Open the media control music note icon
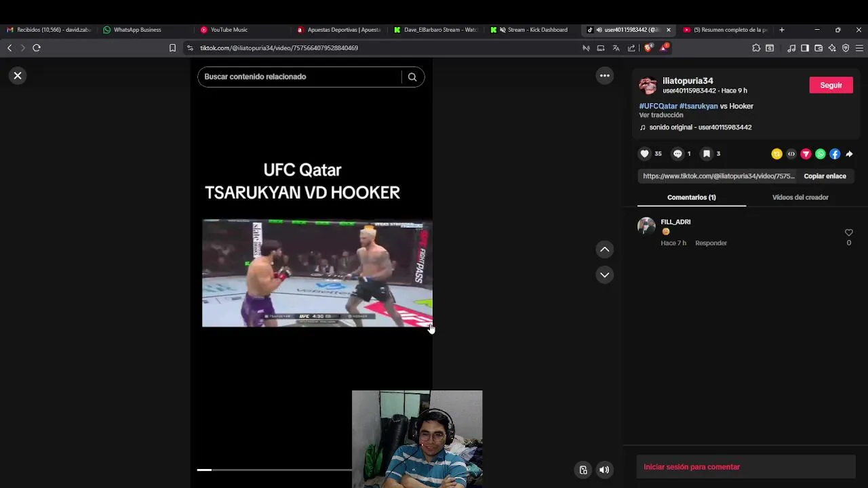The height and width of the screenshot is (488, 868). [791, 48]
